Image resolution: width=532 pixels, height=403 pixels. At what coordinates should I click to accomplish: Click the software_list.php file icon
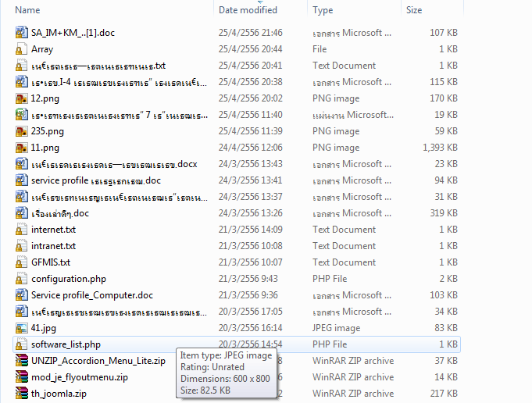point(21,344)
